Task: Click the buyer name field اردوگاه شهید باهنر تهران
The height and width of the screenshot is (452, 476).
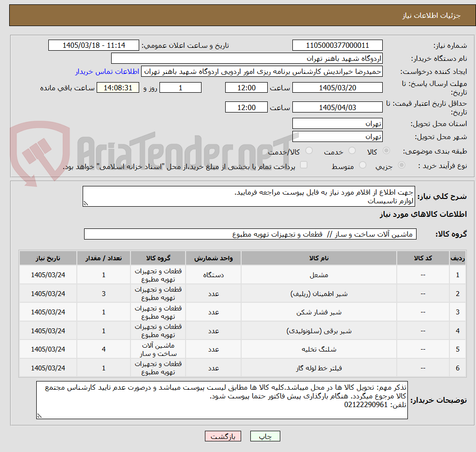Action: point(247,58)
